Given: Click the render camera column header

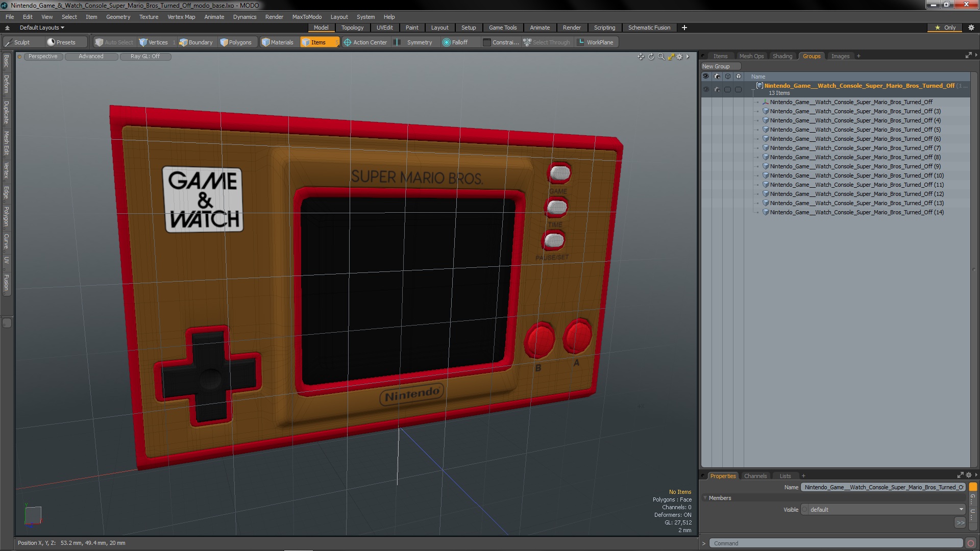Looking at the screenshot, I should [x=717, y=77].
